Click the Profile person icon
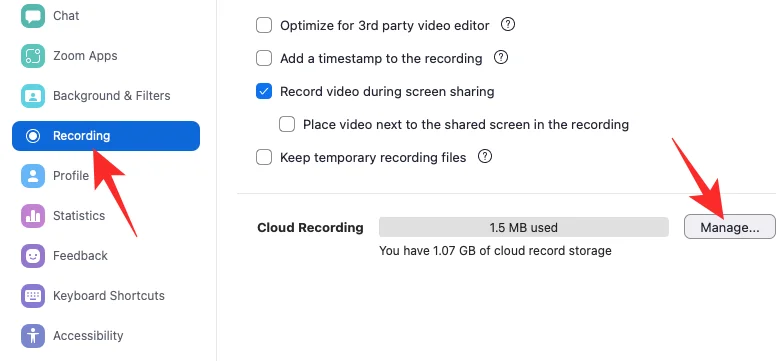This screenshot has width=784, height=361. pos(33,176)
